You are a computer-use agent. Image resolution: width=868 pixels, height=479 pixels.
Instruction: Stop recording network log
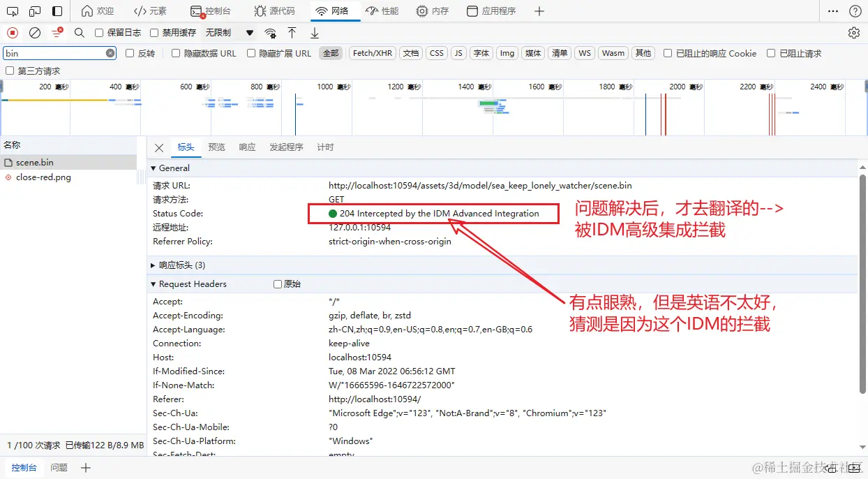(x=13, y=33)
